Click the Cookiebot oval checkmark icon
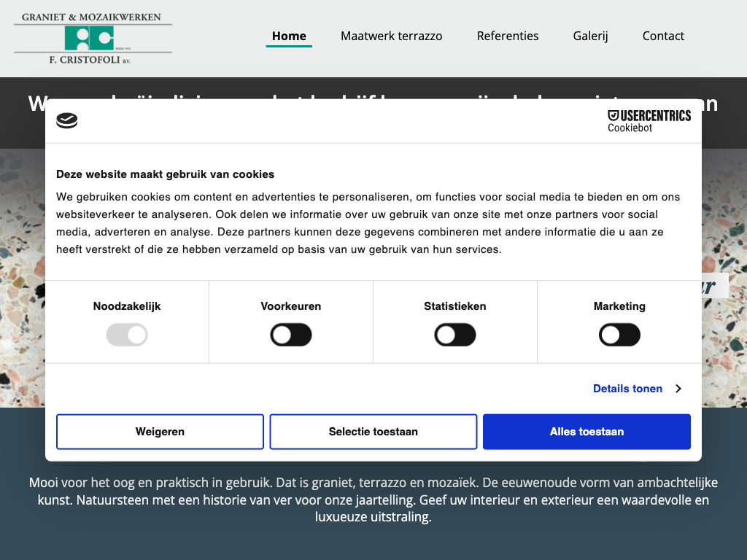Image resolution: width=747 pixels, height=560 pixels. [x=67, y=121]
